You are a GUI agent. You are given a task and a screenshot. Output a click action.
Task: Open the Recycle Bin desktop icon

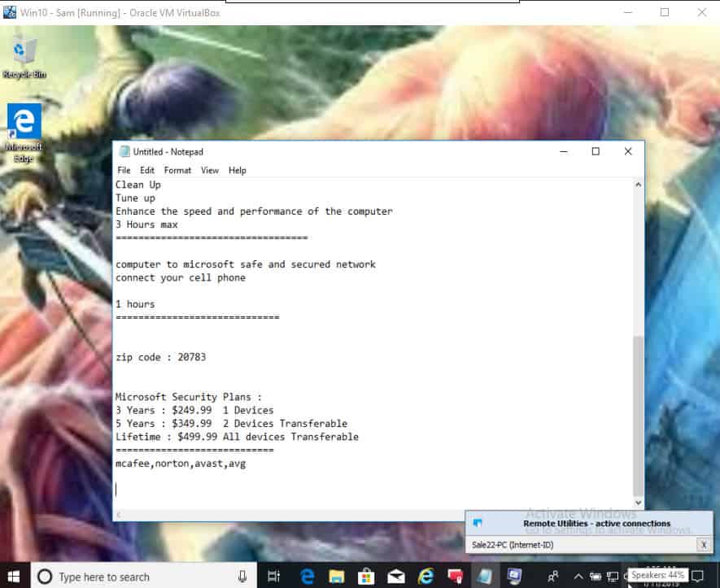pyautogui.click(x=24, y=57)
